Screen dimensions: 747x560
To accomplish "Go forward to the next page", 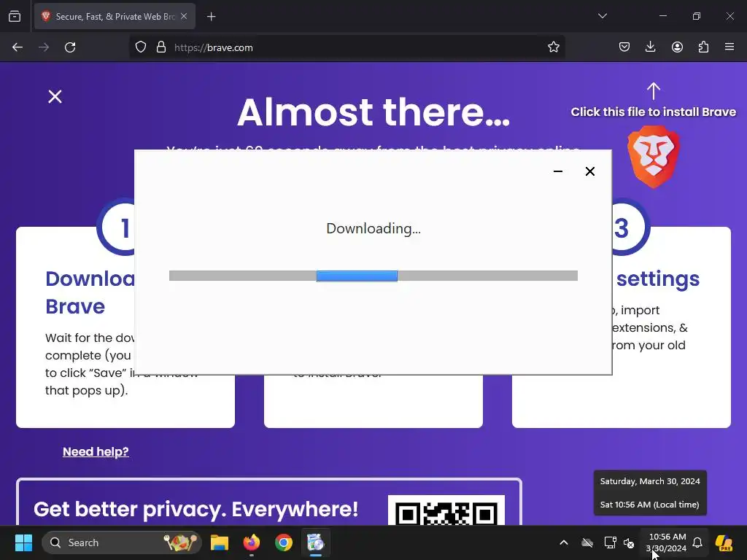I will (44, 47).
